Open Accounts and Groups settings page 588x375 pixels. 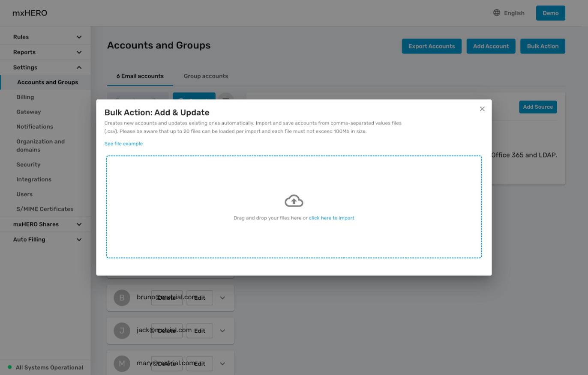tap(45, 82)
